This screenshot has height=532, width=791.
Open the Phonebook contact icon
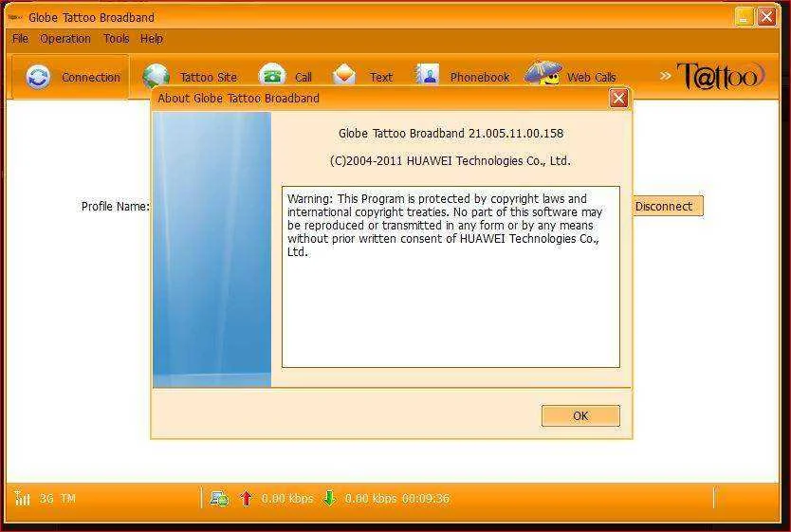428,75
